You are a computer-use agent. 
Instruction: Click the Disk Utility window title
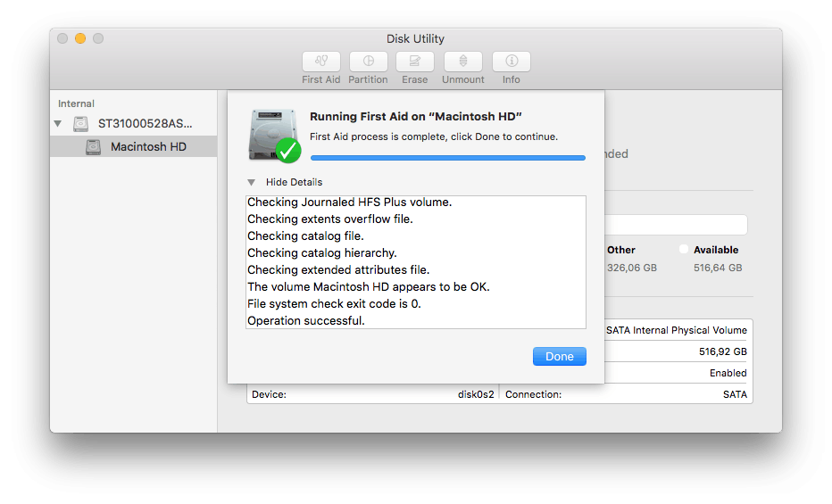(415, 38)
